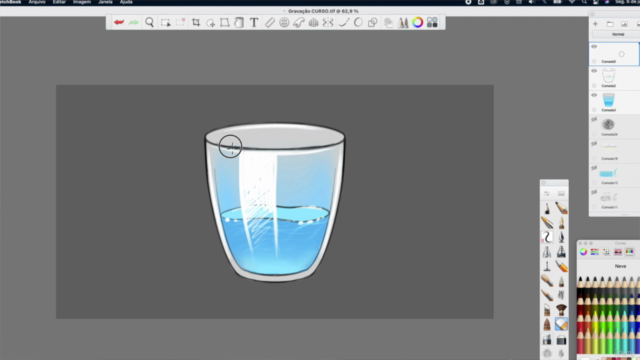The image size is (640, 360).
Task: Switch to color wheel tab in Cores
Action: 583,252
